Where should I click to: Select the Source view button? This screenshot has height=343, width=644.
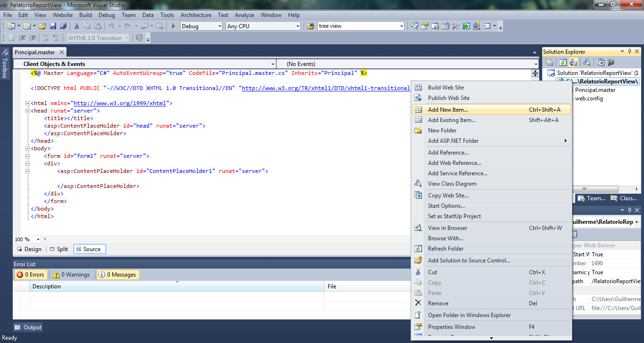tap(90, 249)
